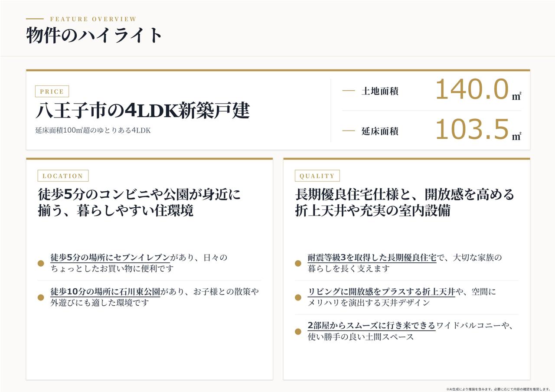555x392 pixels.
Task: Click the QUALITY badge
Action: point(317,176)
